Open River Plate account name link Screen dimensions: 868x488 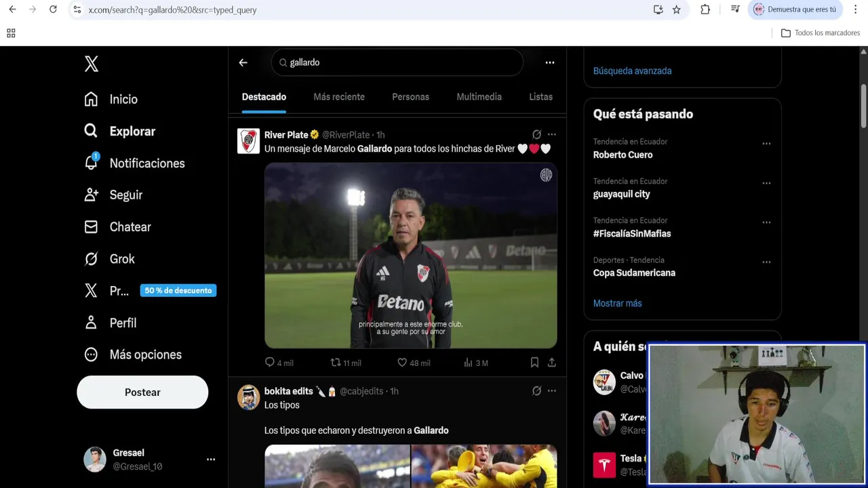click(x=286, y=135)
